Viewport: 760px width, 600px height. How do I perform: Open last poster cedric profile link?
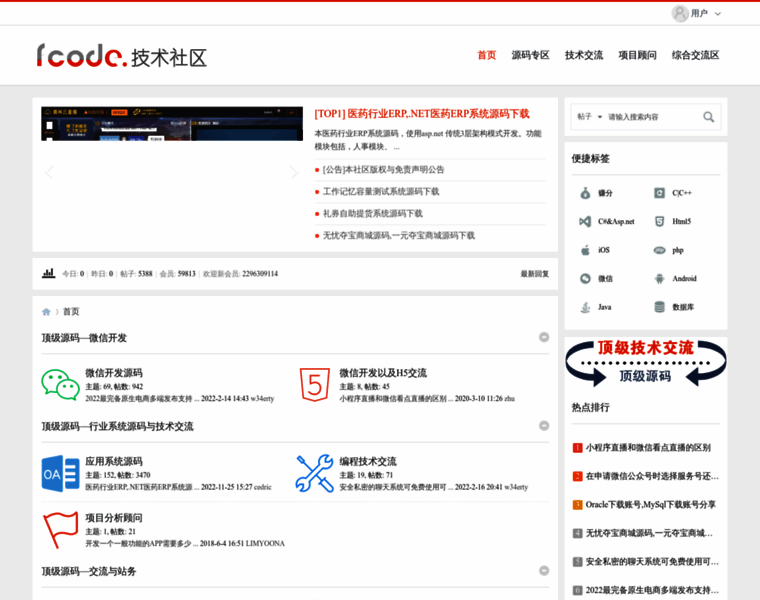(x=263, y=487)
